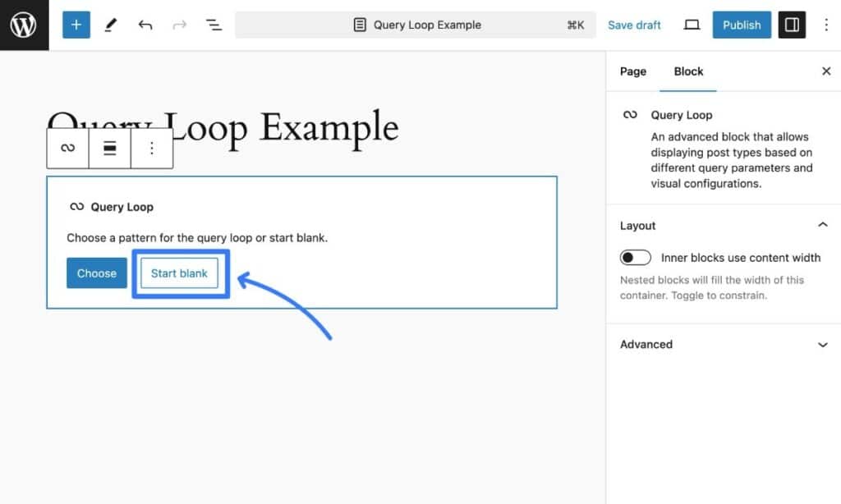The width and height of the screenshot is (841, 504).
Task: Switch to the Page tab
Action: tap(632, 71)
